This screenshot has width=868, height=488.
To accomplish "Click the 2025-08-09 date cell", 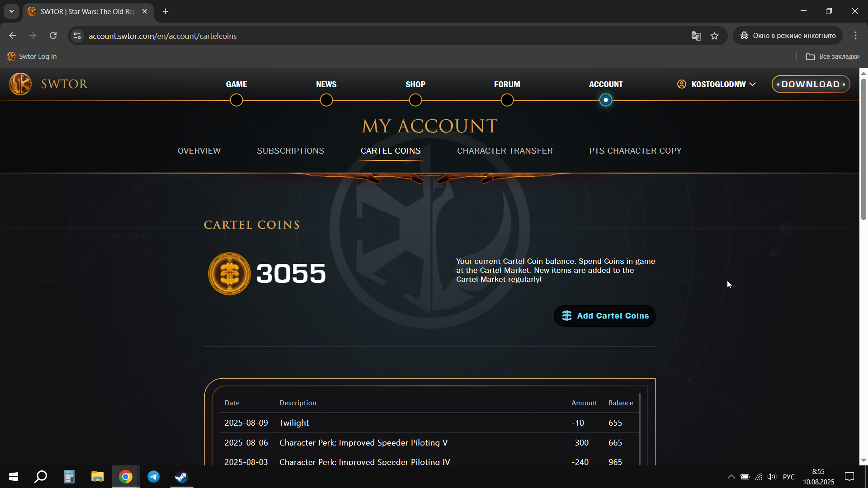I will click(x=246, y=423).
